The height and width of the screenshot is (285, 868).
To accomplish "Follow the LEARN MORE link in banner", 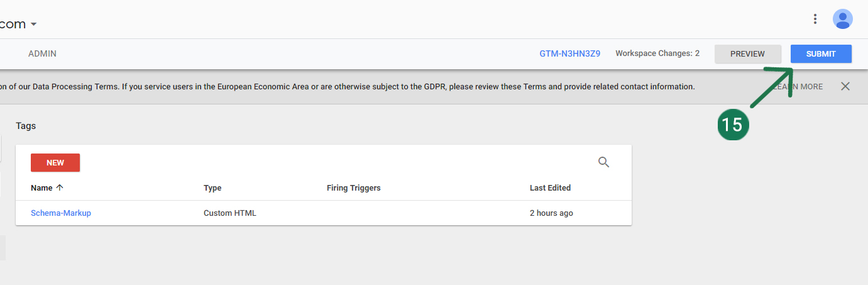I will click(798, 87).
